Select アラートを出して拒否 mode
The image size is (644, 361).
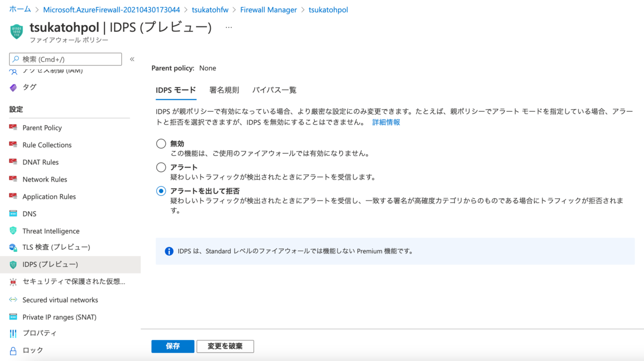tap(160, 191)
